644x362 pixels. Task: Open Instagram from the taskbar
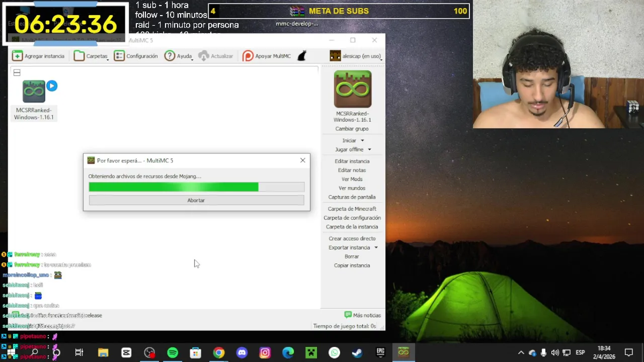coord(265,353)
